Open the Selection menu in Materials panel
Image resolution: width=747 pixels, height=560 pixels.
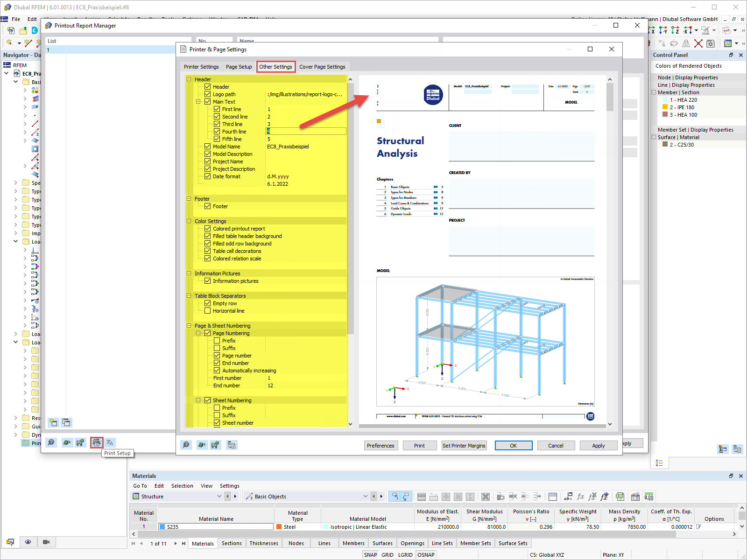point(182,486)
